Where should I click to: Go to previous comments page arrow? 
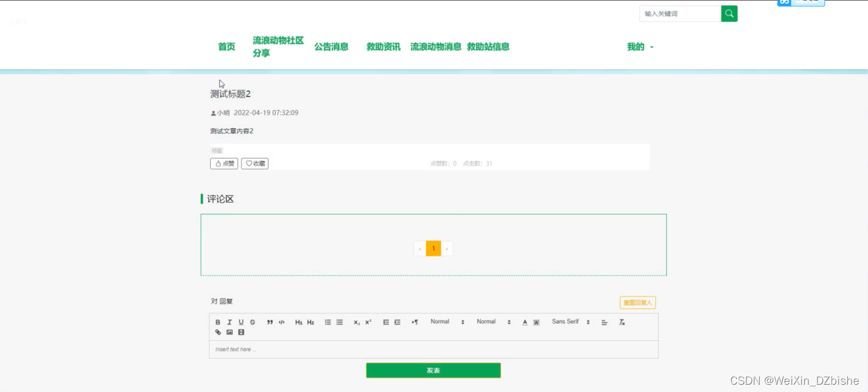420,249
